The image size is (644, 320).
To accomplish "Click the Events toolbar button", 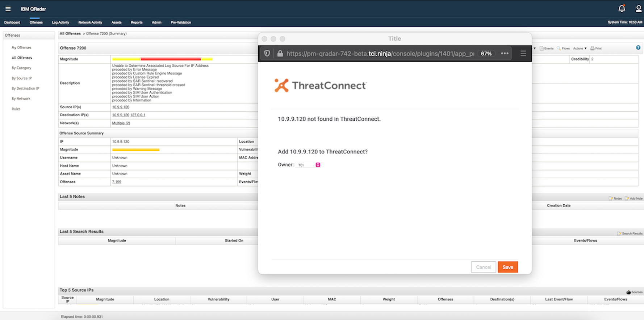I will coord(547,48).
